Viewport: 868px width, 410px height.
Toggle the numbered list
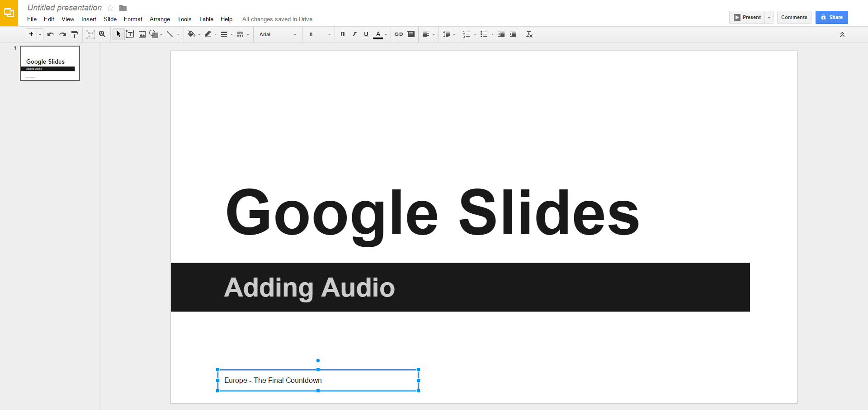467,34
